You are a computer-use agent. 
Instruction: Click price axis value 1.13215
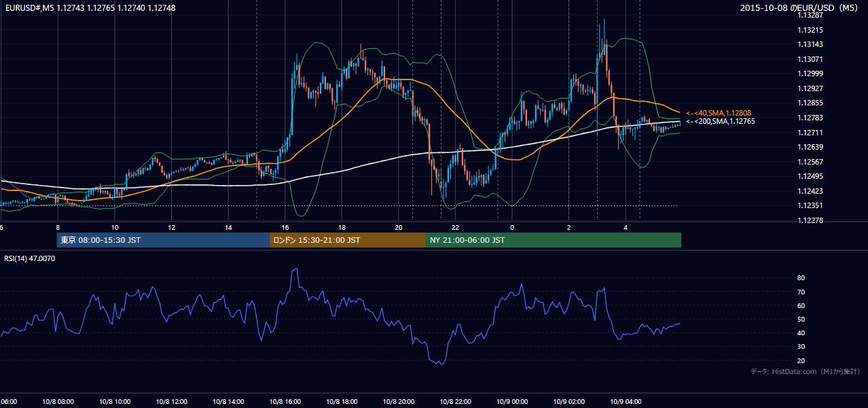[810, 30]
